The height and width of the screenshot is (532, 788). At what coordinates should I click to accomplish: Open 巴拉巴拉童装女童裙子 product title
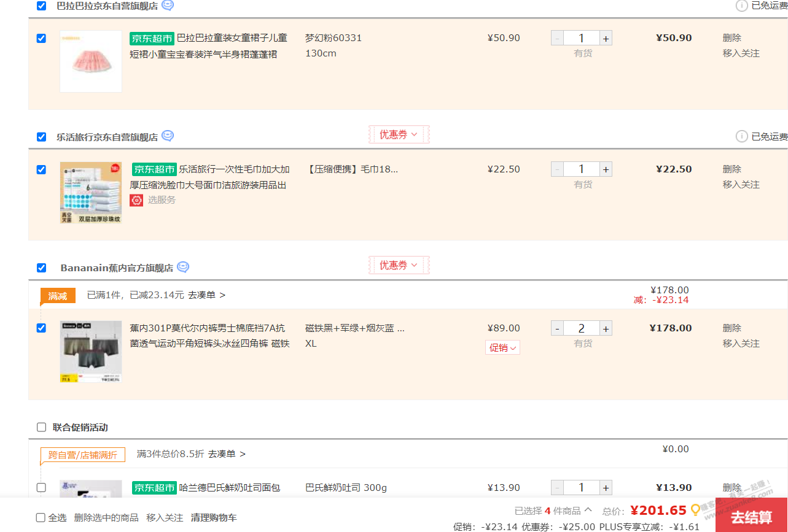208,46
